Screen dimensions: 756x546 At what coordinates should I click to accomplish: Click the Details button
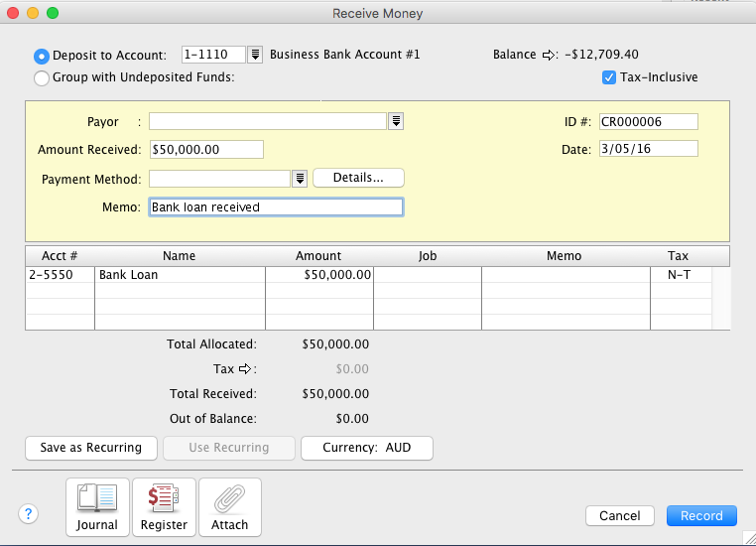coord(358,178)
